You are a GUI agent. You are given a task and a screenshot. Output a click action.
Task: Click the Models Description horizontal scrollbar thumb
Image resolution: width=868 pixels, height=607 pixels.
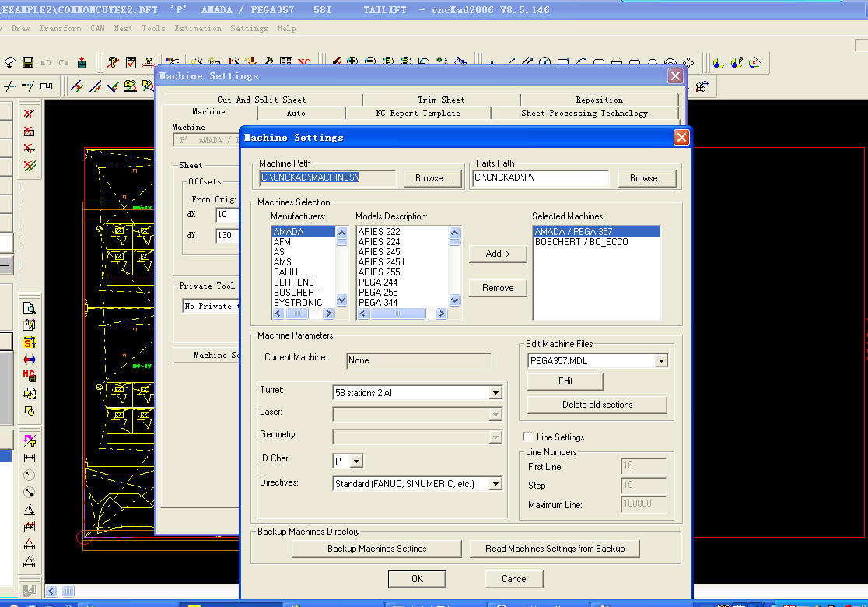point(398,314)
